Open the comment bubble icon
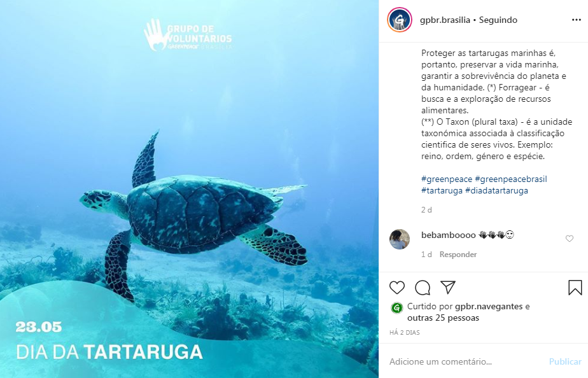Viewport: 588px width, 378px height. coord(423,288)
